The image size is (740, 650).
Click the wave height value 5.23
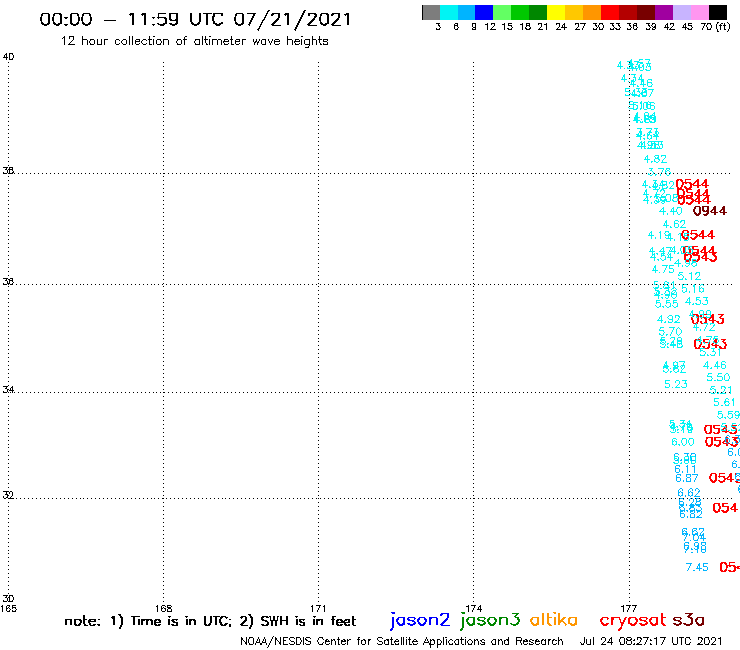[676, 384]
